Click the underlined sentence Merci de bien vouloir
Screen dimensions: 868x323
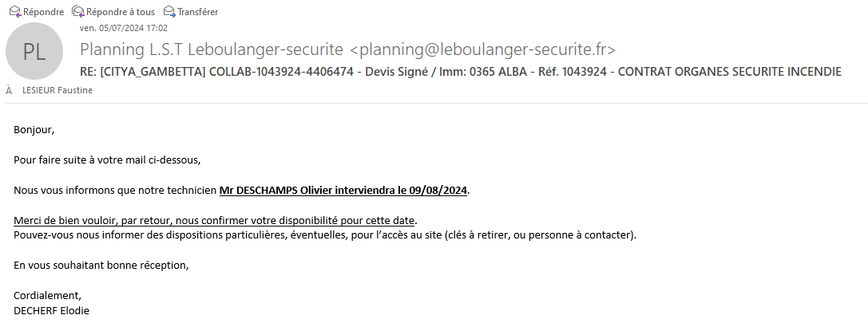point(216,220)
